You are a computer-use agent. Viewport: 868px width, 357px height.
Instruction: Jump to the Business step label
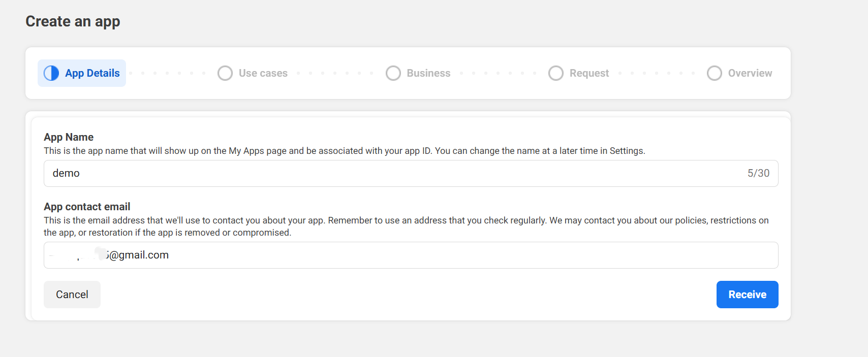[428, 73]
